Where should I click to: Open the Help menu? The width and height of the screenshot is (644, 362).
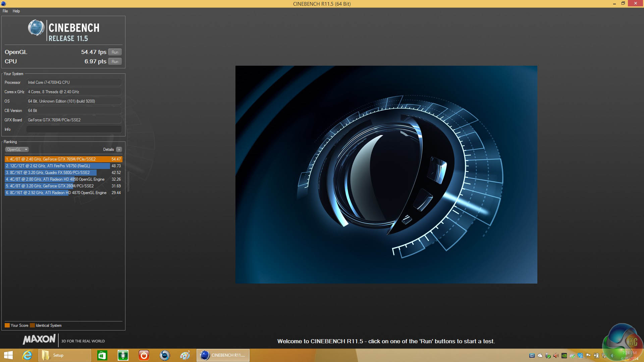tap(16, 11)
